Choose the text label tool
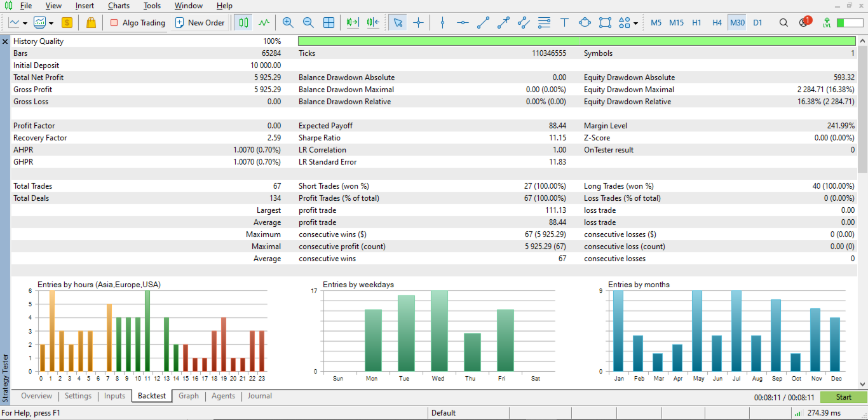The height and width of the screenshot is (420, 868). 564,23
